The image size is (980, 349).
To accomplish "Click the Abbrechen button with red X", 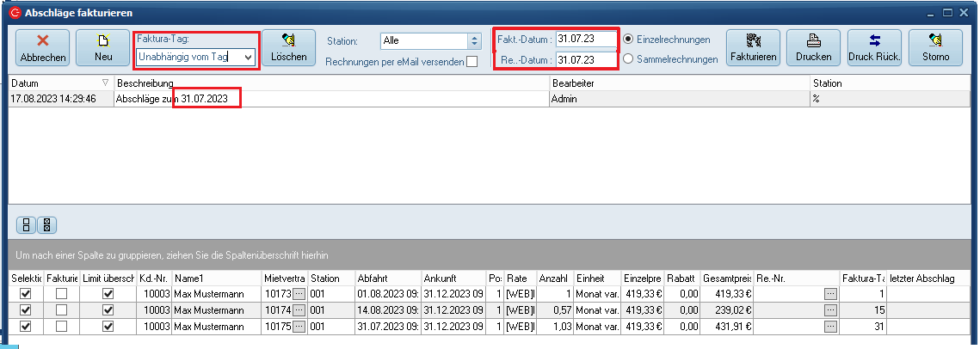I will click(x=42, y=47).
